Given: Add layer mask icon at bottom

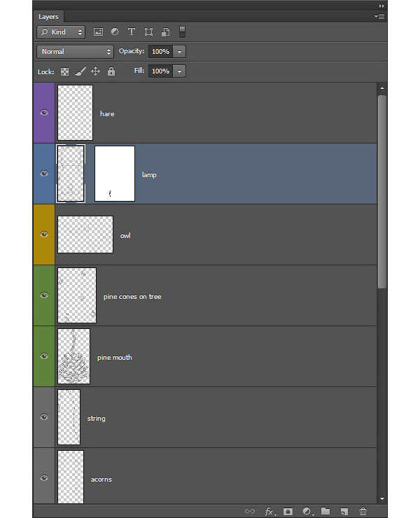Looking at the screenshot, I should click(288, 512).
